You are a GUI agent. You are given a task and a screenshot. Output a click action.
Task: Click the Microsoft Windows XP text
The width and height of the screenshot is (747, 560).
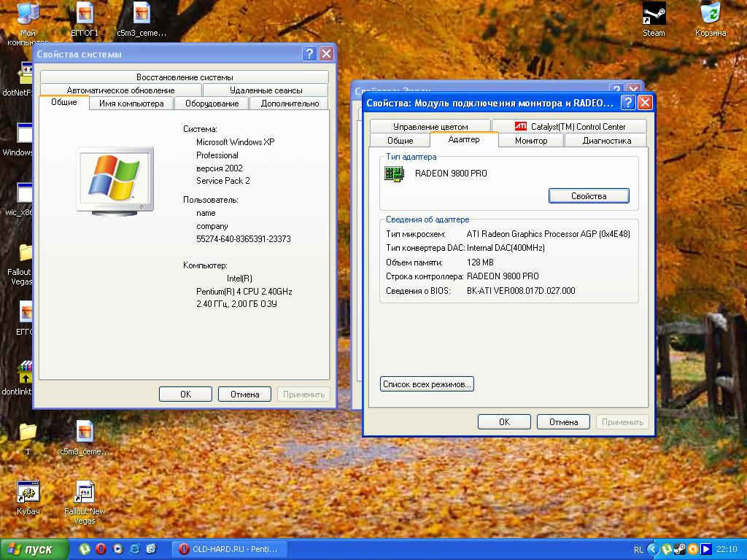click(236, 142)
